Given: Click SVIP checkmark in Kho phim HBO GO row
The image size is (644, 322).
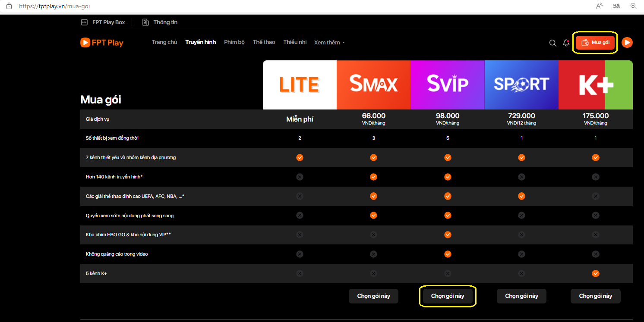Looking at the screenshot, I should coord(448,234).
